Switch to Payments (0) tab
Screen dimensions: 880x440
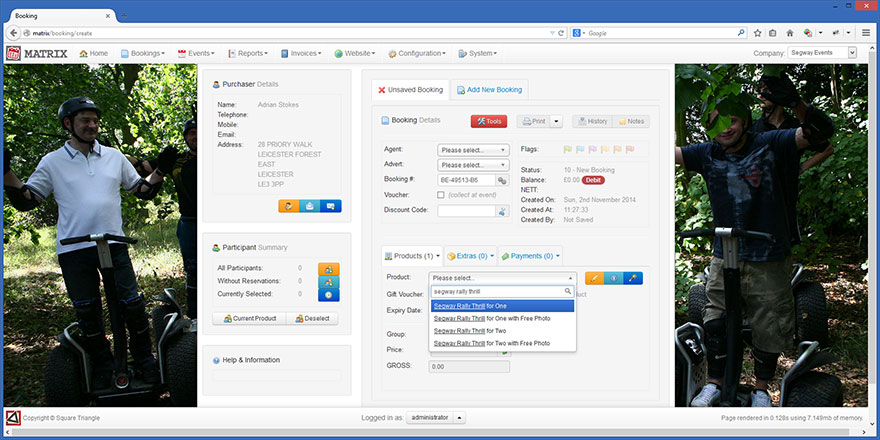click(x=530, y=256)
